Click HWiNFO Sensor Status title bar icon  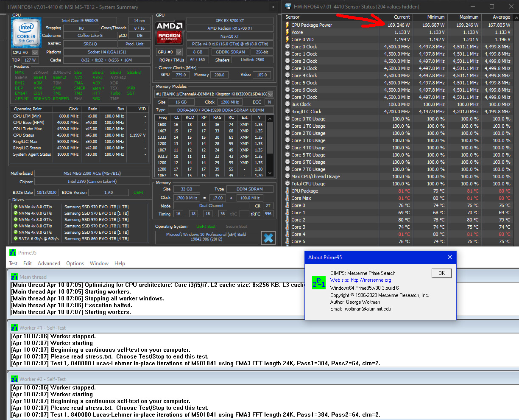[288, 6]
